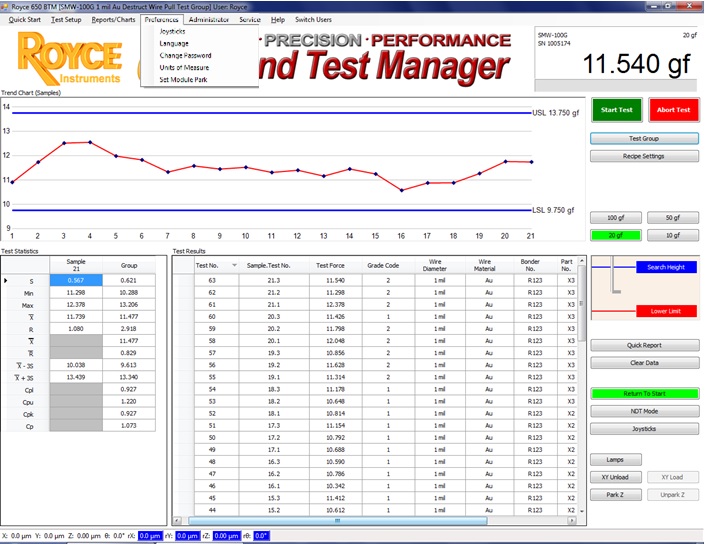Viewport: 705px width, 544px height.
Task: Click the horizontal scrollbar thumb in results
Action: pyautogui.click(x=337, y=521)
